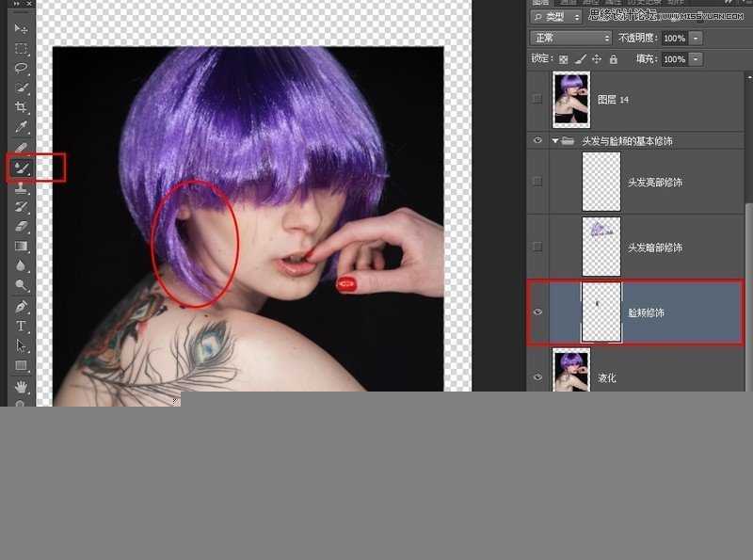Viewport: 753px width, 560px height.
Task: Click the 头发暗部修饰 layer name
Action: point(655,248)
